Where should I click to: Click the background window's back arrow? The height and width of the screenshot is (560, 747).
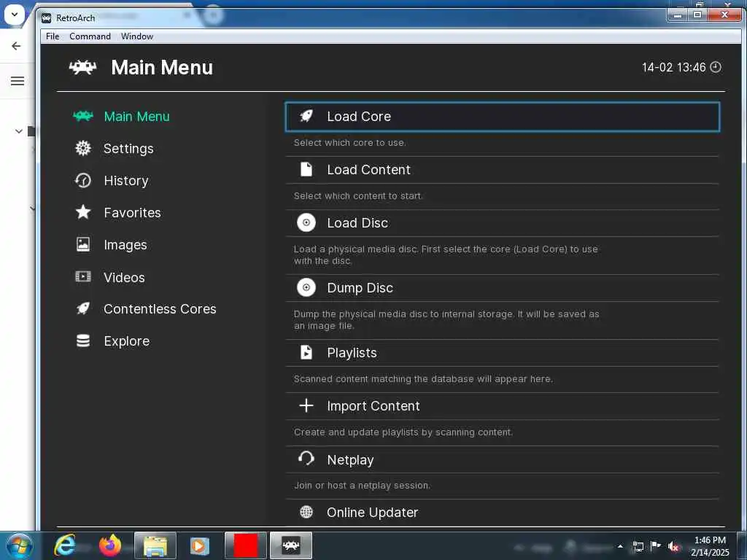click(16, 46)
